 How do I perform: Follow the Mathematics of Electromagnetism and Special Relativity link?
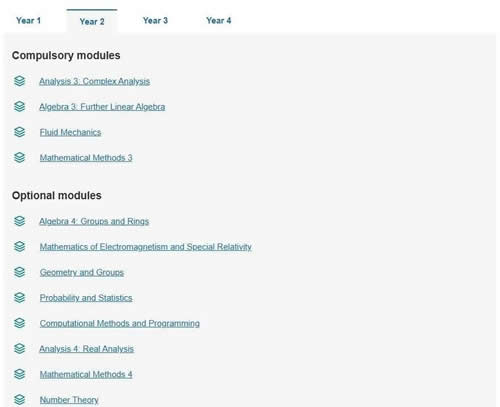[146, 247]
